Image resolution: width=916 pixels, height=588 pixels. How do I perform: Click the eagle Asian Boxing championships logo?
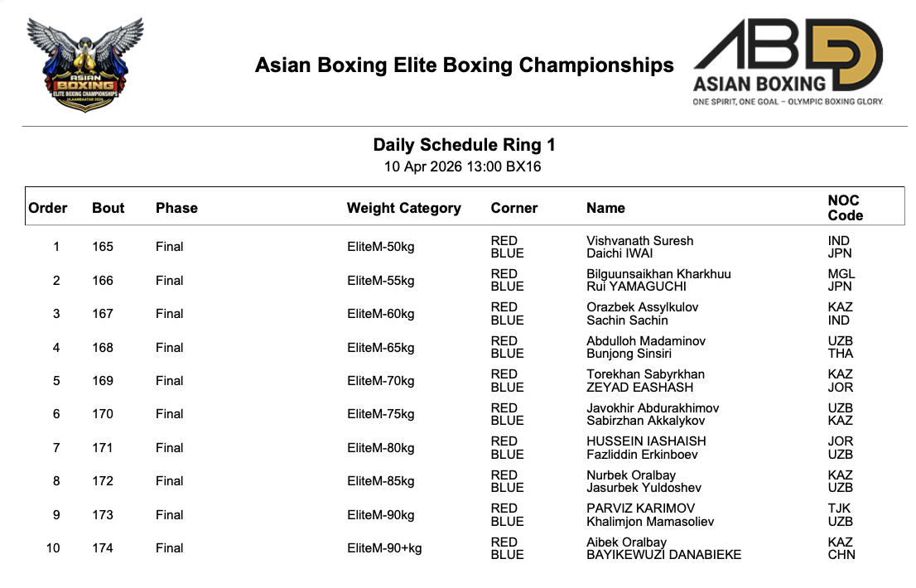coord(85,65)
